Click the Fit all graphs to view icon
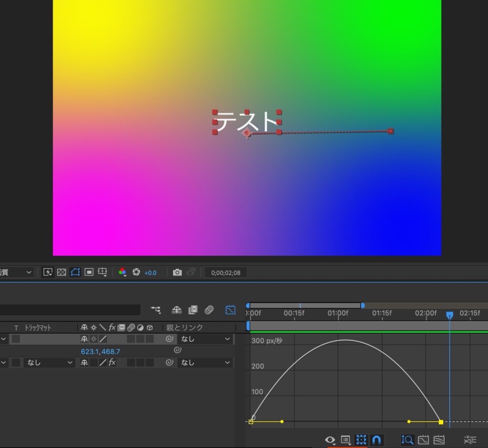The height and width of the screenshot is (448, 488). 438,439
